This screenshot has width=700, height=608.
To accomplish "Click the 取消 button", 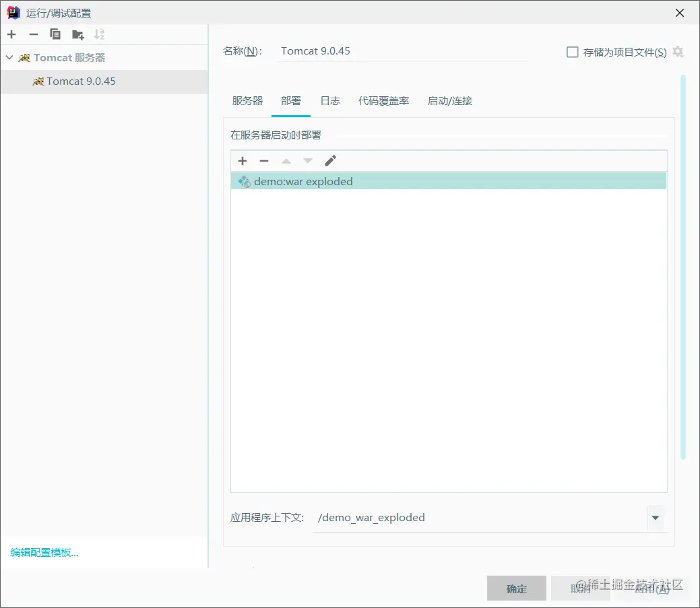I will [580, 588].
